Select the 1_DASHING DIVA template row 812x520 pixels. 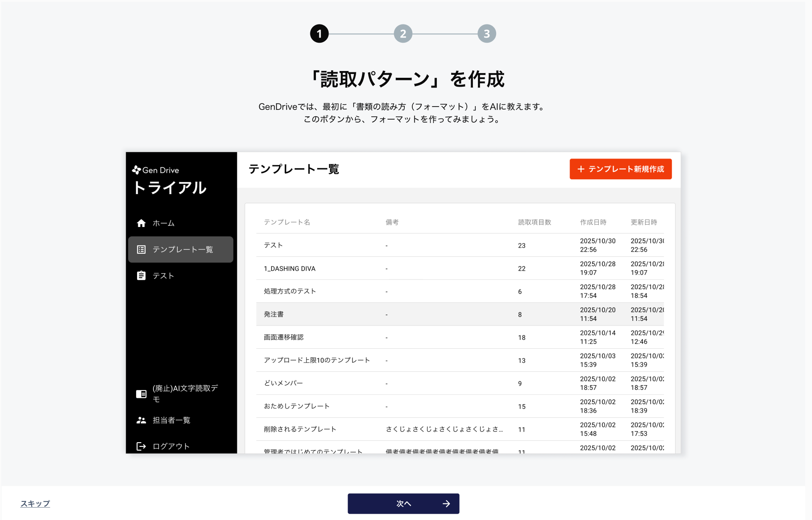pyautogui.click(x=290, y=268)
